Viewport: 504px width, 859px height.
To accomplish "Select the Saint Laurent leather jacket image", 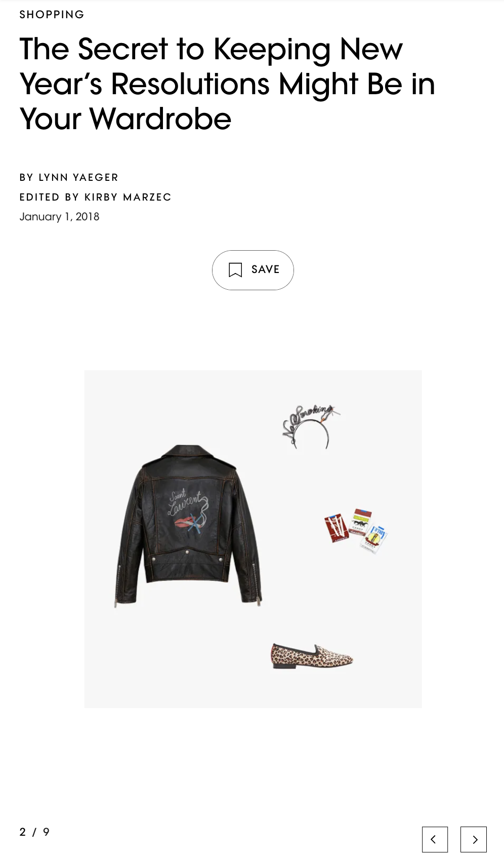I will tap(188, 525).
